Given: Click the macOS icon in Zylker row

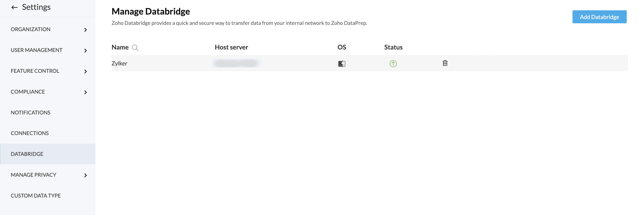Looking at the screenshot, I should click(341, 64).
